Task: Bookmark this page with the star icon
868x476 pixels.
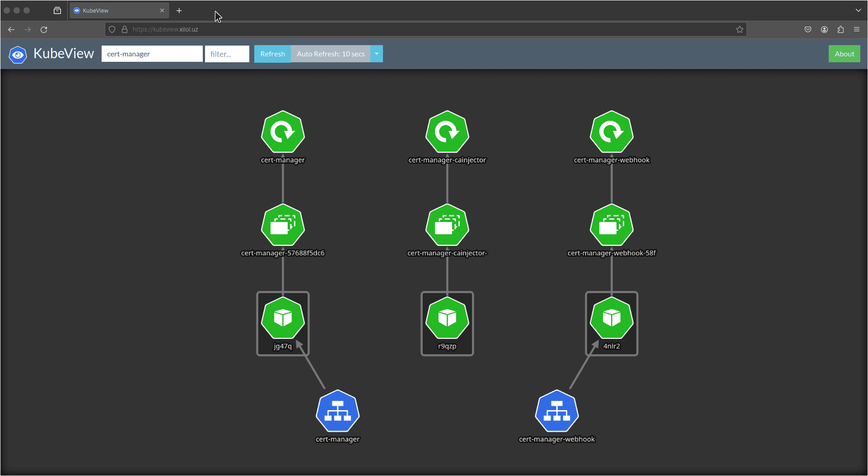Action: click(x=739, y=29)
